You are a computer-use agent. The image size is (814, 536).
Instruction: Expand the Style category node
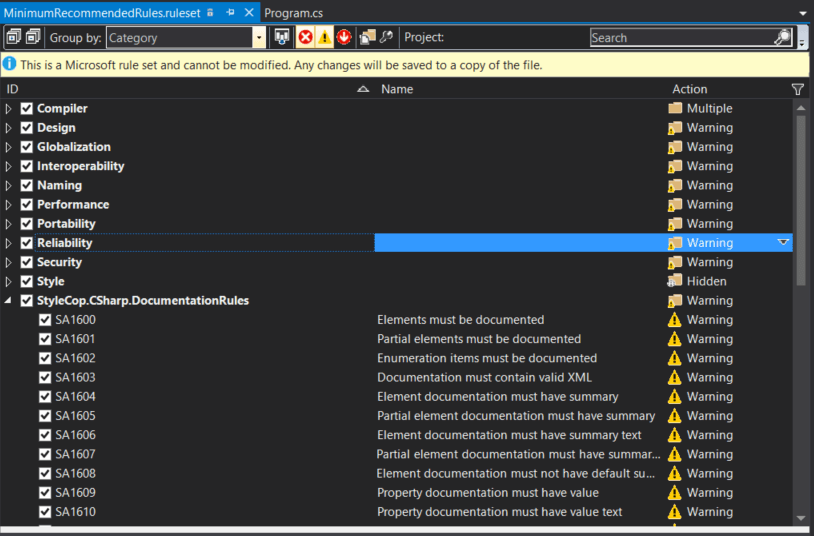coord(8,282)
